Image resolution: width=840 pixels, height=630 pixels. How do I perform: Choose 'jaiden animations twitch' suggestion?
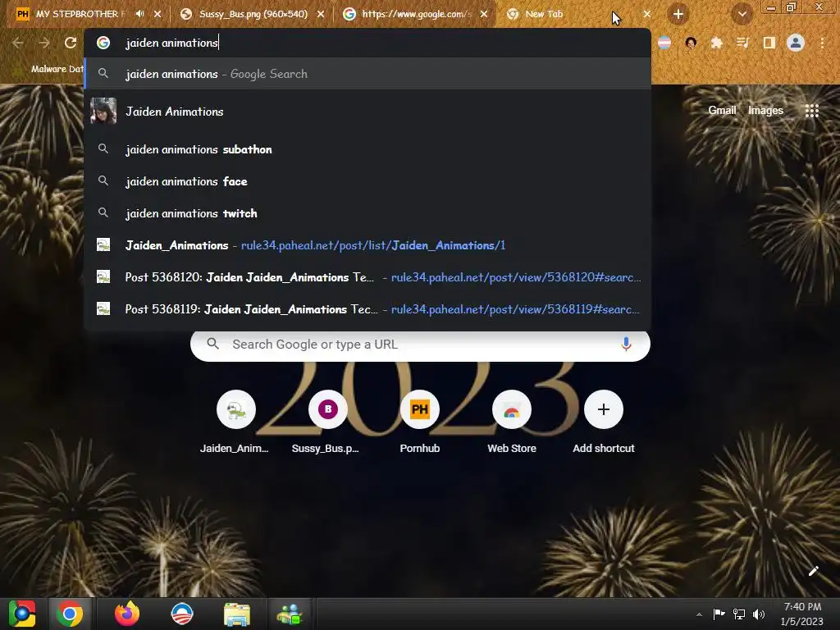point(367,214)
